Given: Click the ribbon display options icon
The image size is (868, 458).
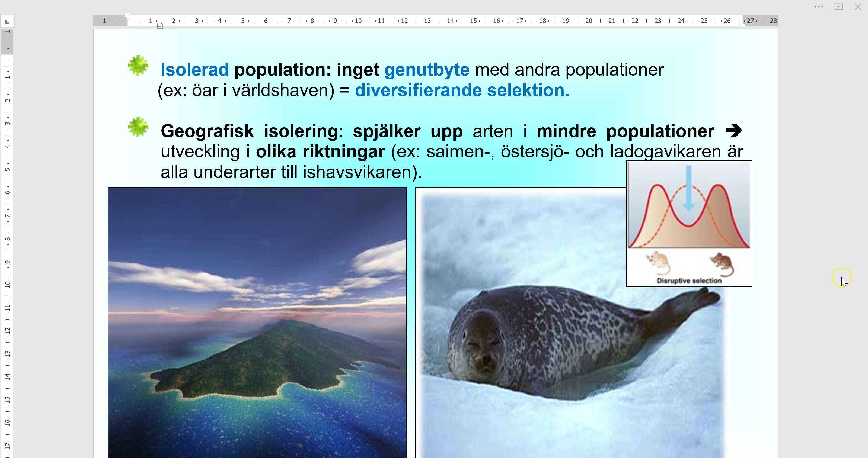Looking at the screenshot, I should pos(838,7).
